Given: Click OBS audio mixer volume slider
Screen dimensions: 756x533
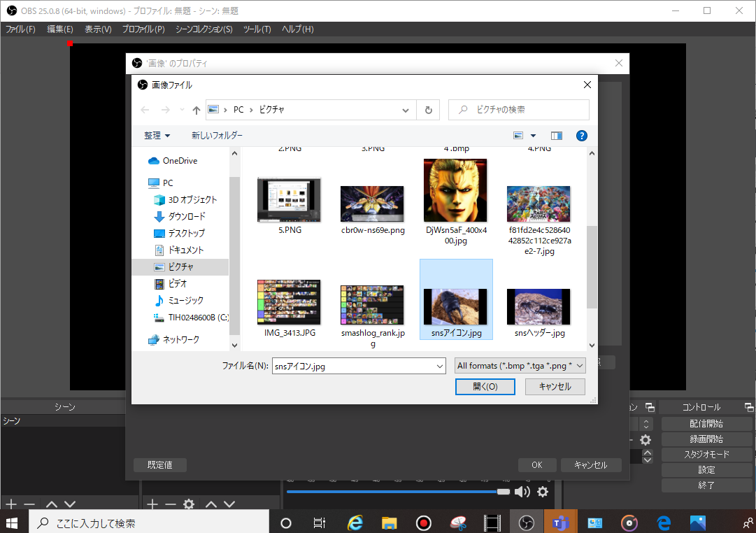Looking at the screenshot, I should [x=398, y=492].
